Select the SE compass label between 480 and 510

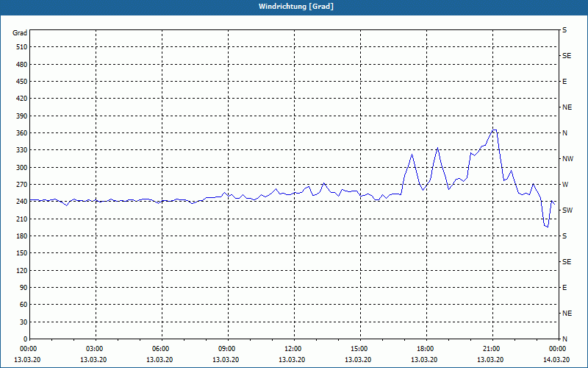pyautogui.click(x=567, y=56)
